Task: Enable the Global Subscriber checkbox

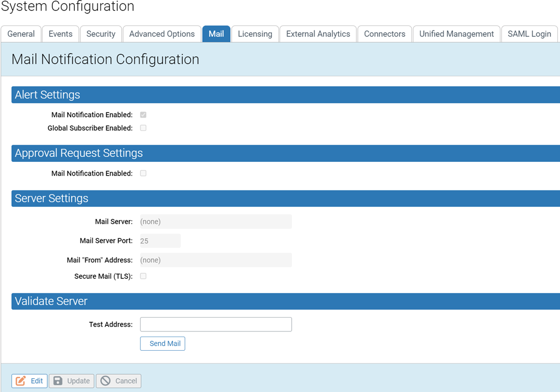Action: [143, 128]
